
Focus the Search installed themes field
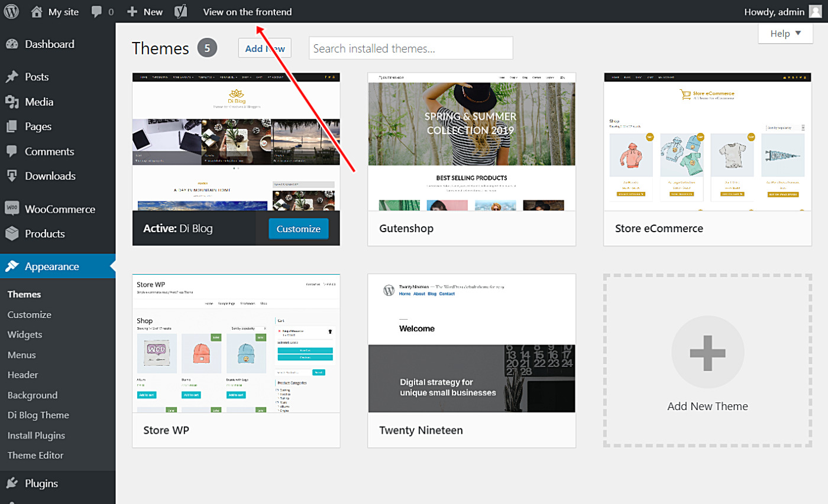[x=410, y=48]
